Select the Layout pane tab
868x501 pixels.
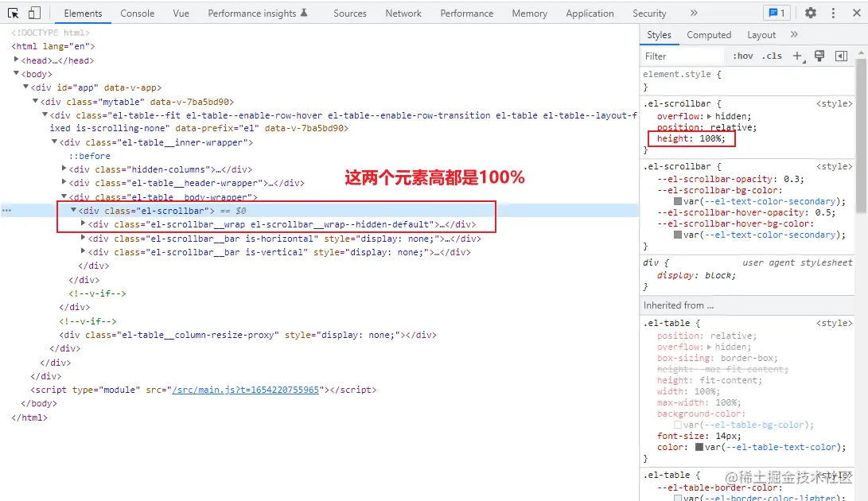point(761,35)
